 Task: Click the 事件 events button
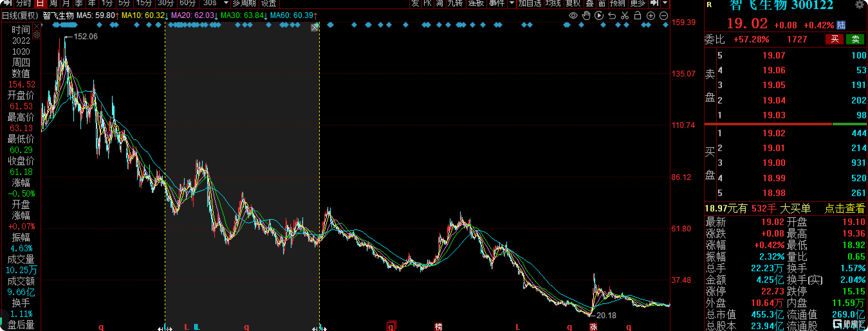(x=497, y=3)
